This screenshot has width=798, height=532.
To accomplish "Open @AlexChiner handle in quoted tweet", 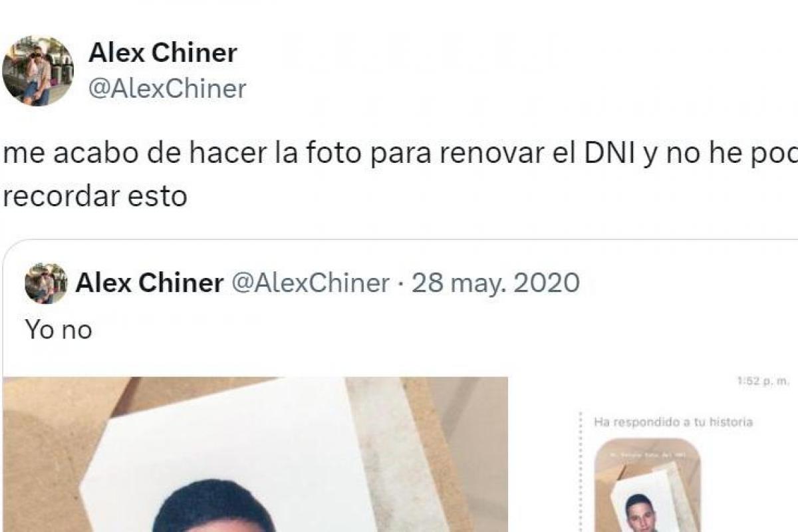I will (x=310, y=283).
